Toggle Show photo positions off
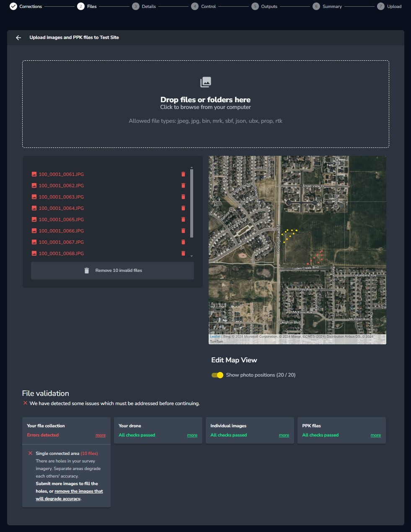Viewport: 411px width, 532px height. [217, 375]
